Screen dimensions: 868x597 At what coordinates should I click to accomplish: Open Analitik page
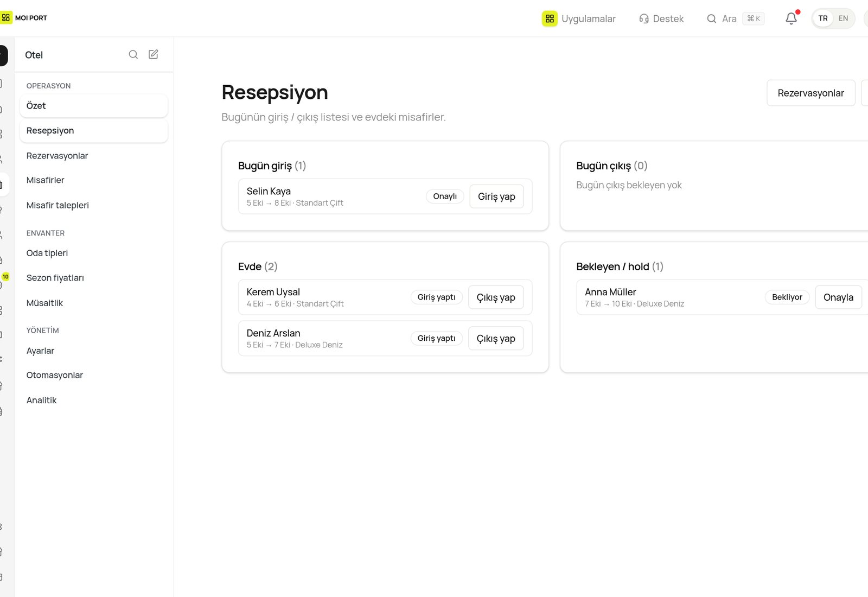pos(94,400)
